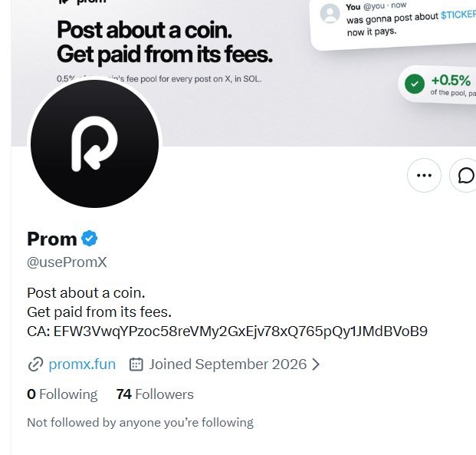Open the promx.fun website link
This screenshot has width=476, height=455.
click(x=82, y=364)
